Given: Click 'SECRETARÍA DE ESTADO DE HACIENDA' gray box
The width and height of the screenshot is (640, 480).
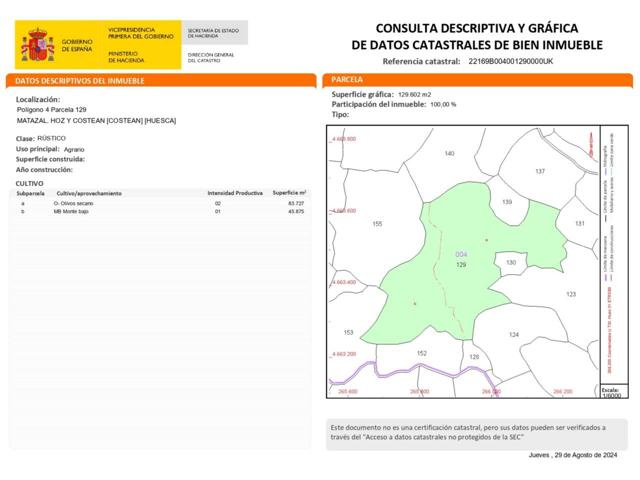Looking at the screenshot, I should click(214, 33).
